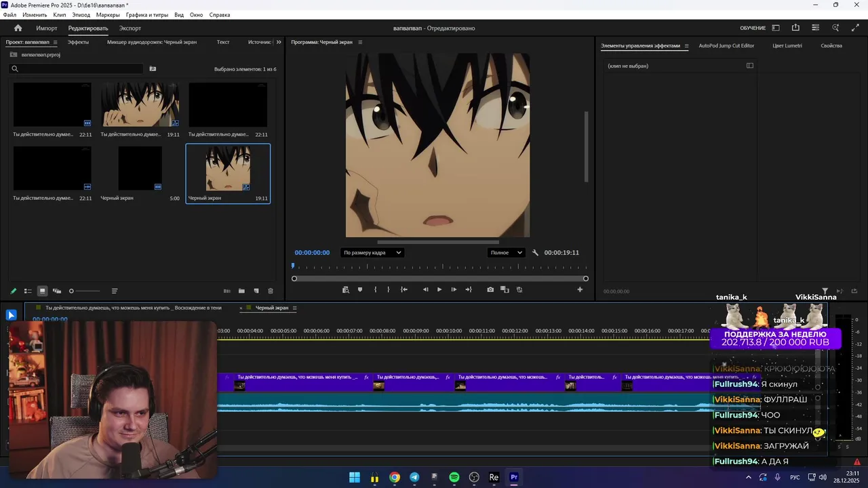
Task: Open playback resolution dropdown 'Полное'
Action: tap(506, 253)
